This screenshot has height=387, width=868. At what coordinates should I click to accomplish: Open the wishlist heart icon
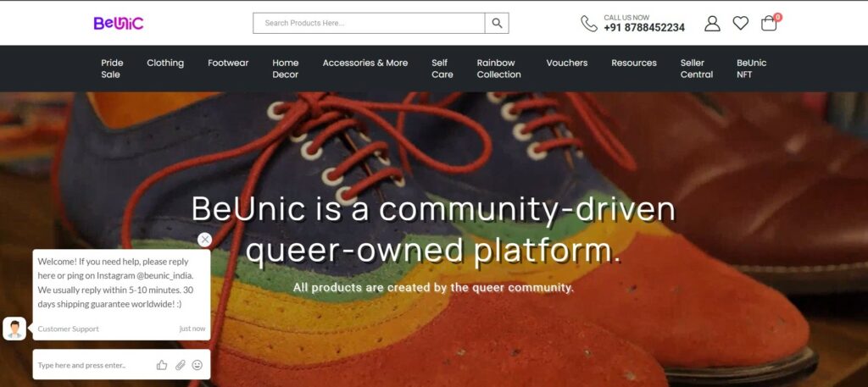click(x=740, y=23)
